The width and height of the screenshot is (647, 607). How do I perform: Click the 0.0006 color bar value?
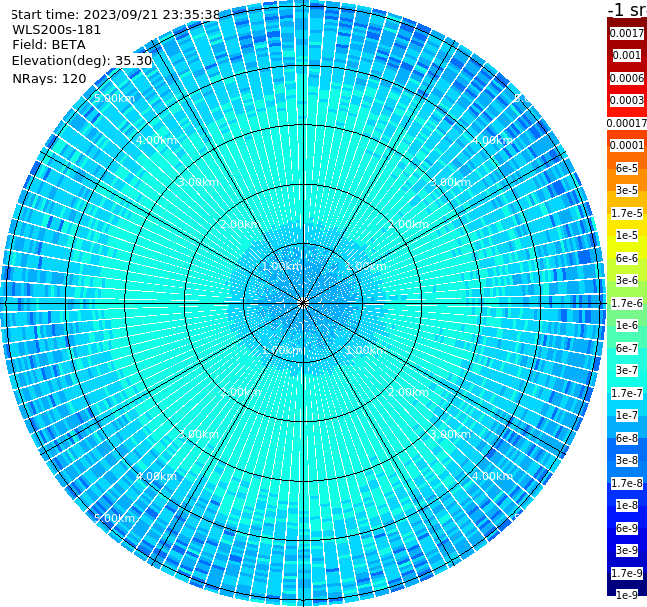tap(627, 78)
